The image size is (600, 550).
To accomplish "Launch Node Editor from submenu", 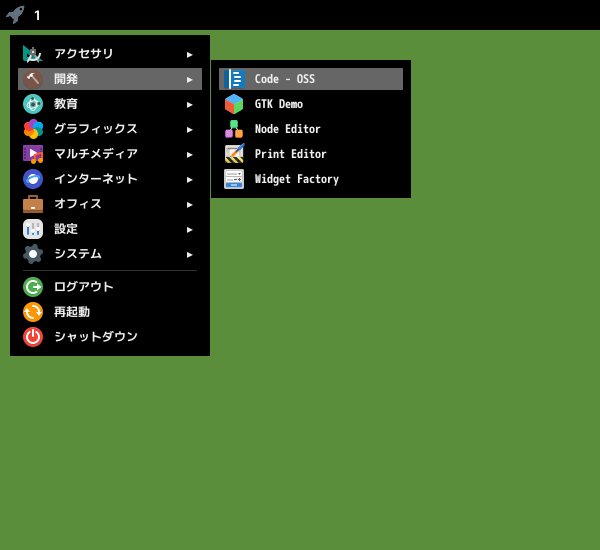I will pyautogui.click(x=311, y=129).
